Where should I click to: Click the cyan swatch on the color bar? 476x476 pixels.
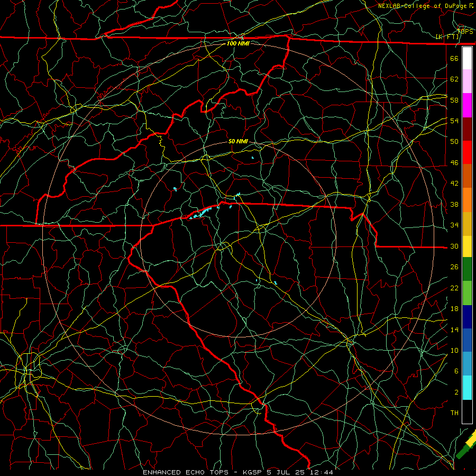click(x=467, y=388)
